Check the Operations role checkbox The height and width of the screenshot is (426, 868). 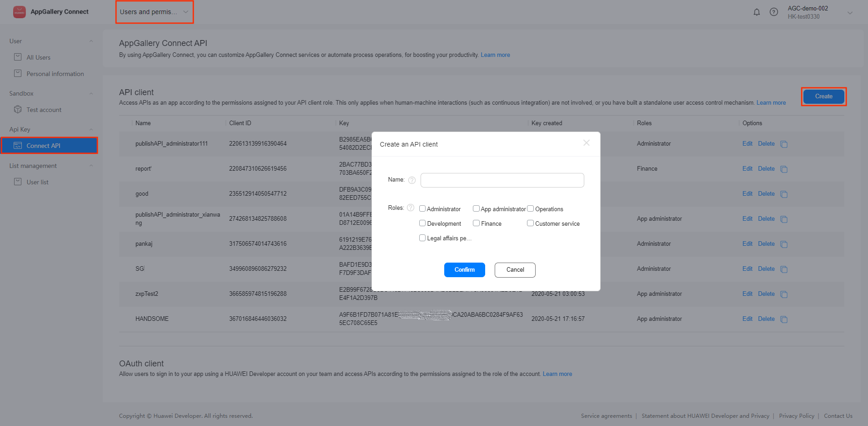[530, 208]
